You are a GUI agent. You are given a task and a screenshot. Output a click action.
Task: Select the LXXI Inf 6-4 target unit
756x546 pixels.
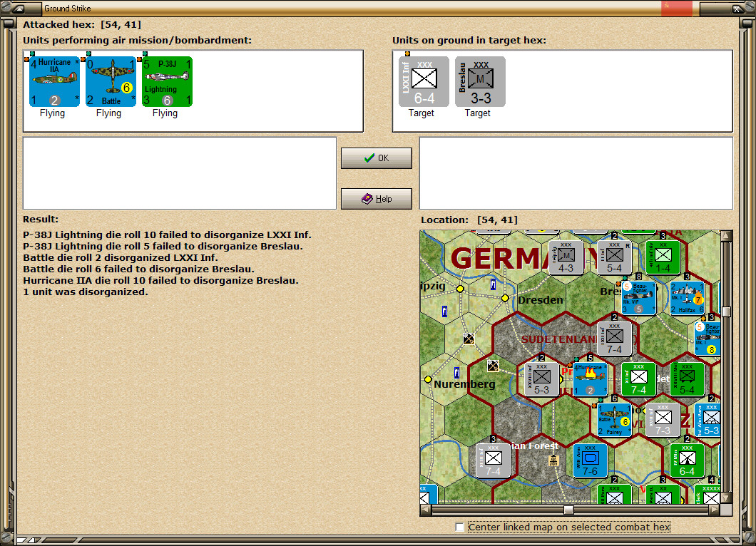click(424, 82)
